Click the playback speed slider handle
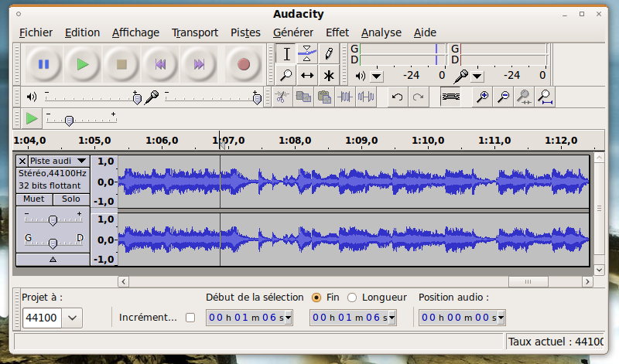 click(69, 121)
